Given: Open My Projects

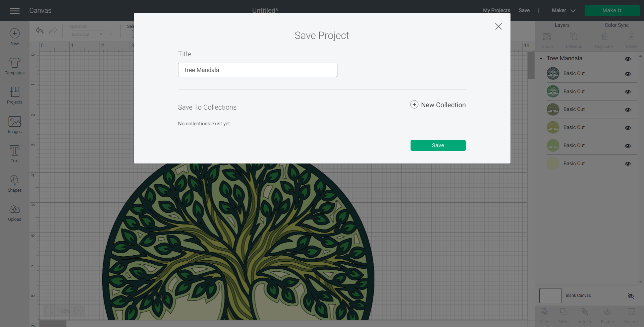Looking at the screenshot, I should [x=496, y=10].
